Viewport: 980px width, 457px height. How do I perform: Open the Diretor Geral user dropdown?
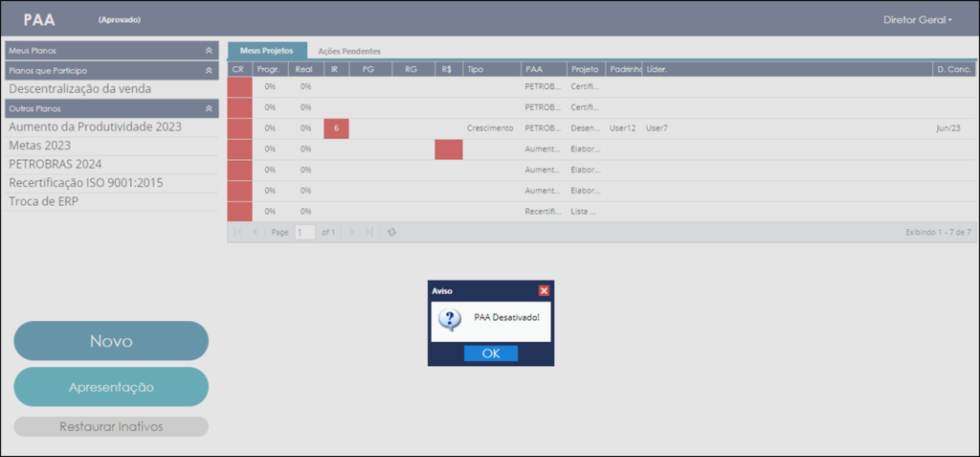click(918, 20)
